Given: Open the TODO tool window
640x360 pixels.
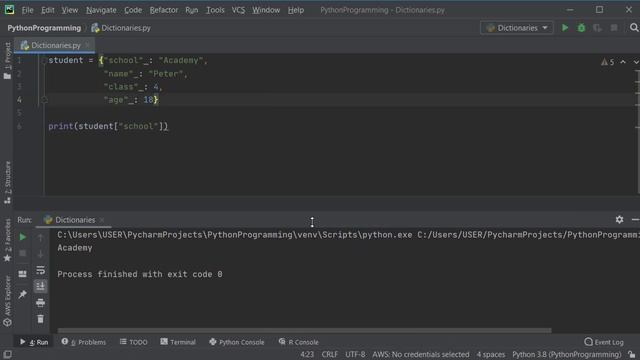Looking at the screenshot, I should click(133, 342).
